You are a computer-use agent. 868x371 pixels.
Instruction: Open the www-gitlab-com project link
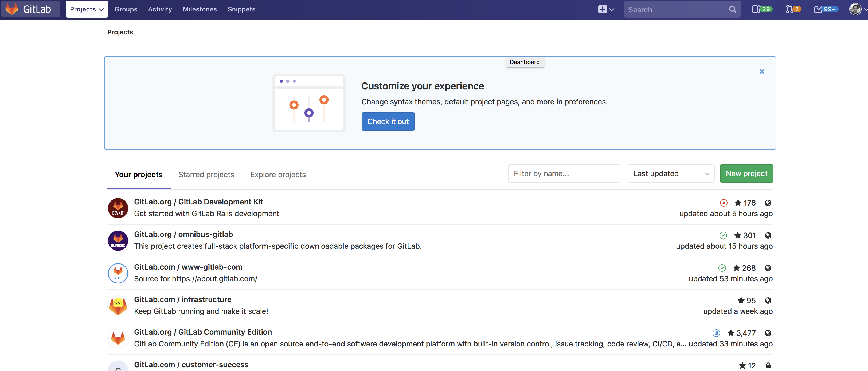coord(188,267)
